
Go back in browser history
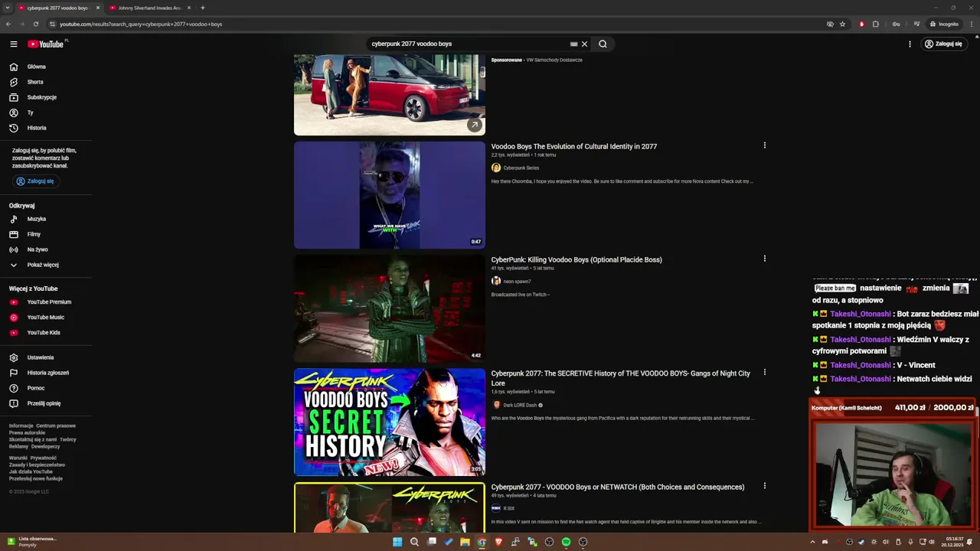[x=8, y=24]
